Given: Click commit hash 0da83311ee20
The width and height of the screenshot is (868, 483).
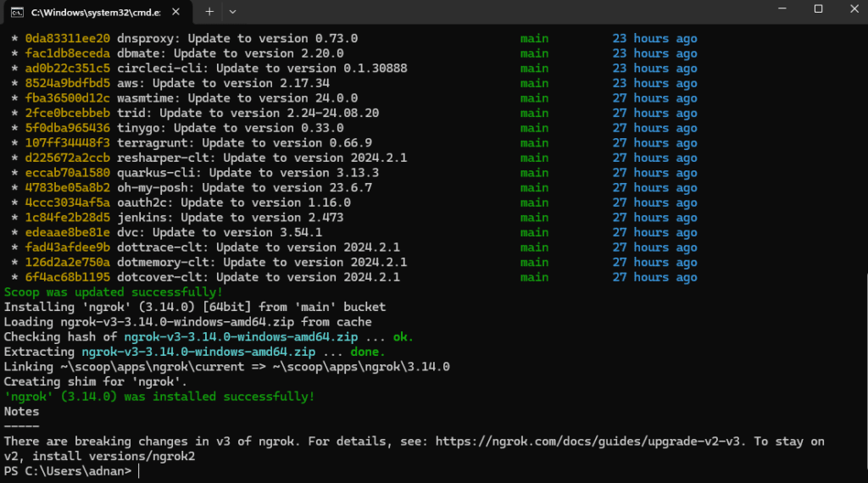Looking at the screenshot, I should 68,39.
